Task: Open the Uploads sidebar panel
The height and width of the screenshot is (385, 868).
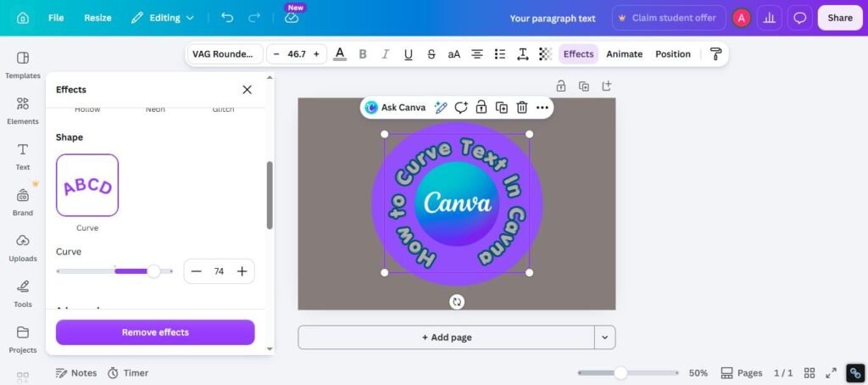Action: (23, 248)
